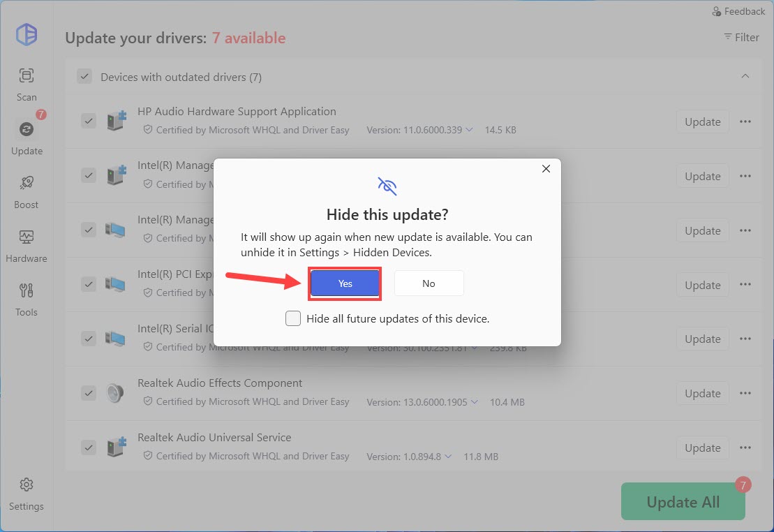Open more options for HP Audio row

pos(745,121)
